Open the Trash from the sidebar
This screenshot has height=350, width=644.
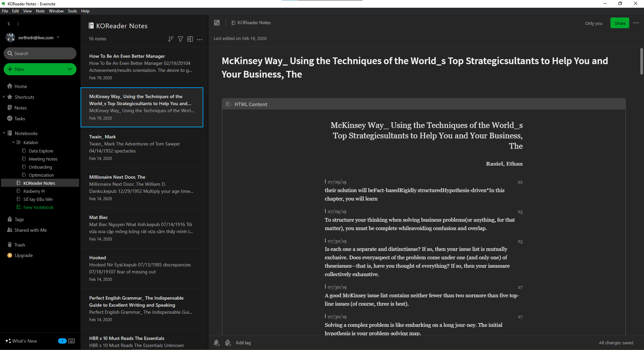point(19,245)
